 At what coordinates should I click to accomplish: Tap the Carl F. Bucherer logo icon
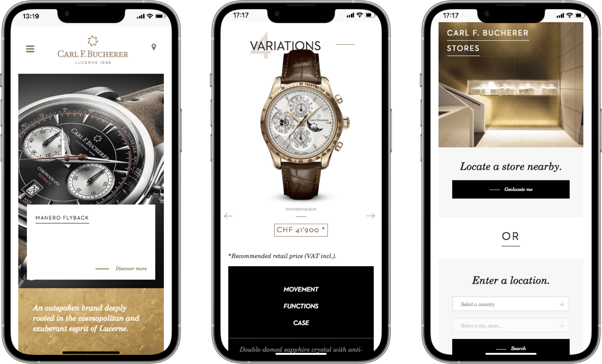coord(90,40)
